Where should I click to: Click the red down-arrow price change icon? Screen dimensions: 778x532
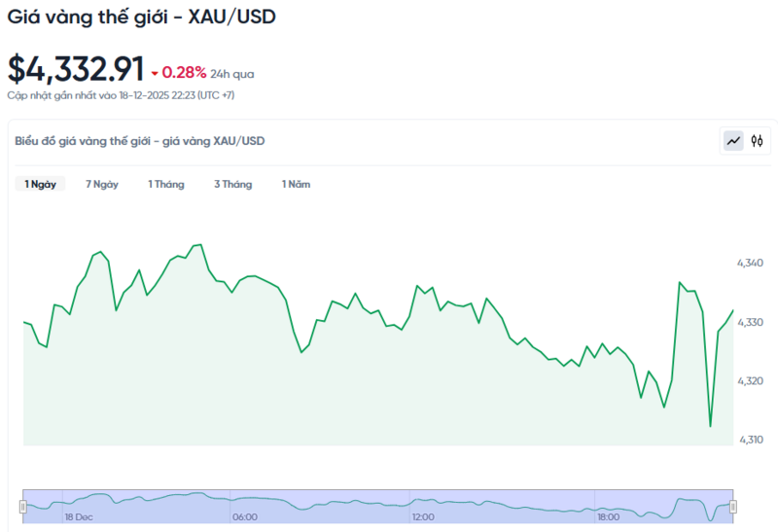pyautogui.click(x=154, y=73)
